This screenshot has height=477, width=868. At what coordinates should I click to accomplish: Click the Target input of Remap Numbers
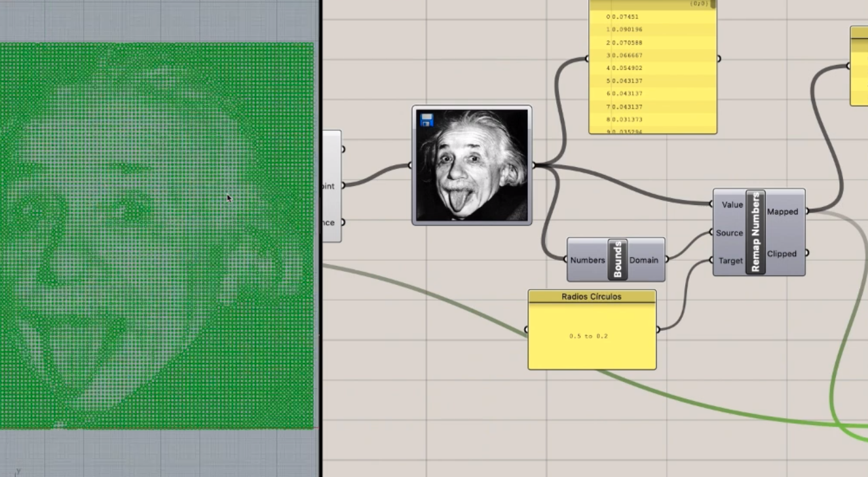[730, 261]
